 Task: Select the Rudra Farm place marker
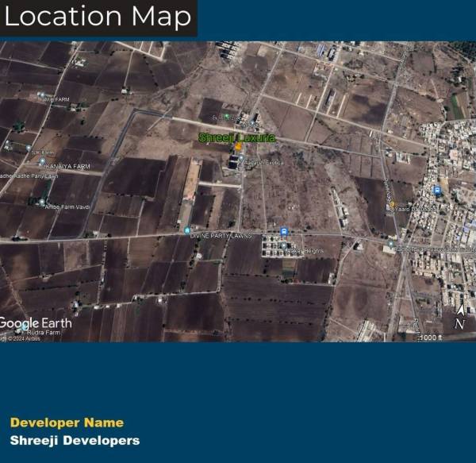click(x=25, y=327)
